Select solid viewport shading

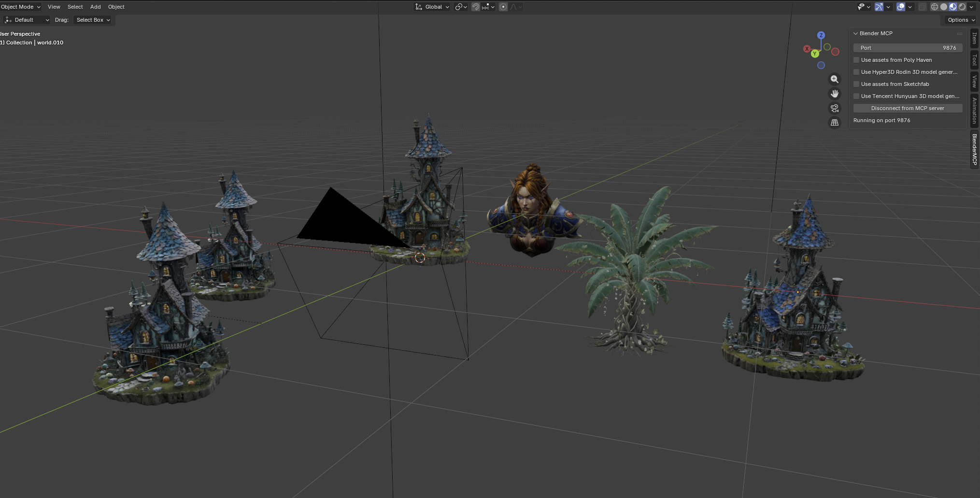click(943, 7)
